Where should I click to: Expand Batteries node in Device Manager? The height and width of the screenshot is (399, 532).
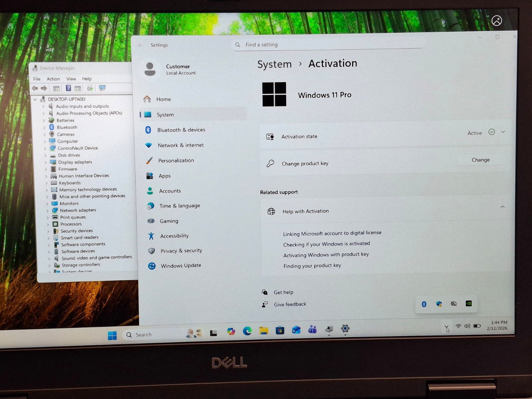pyautogui.click(x=44, y=120)
